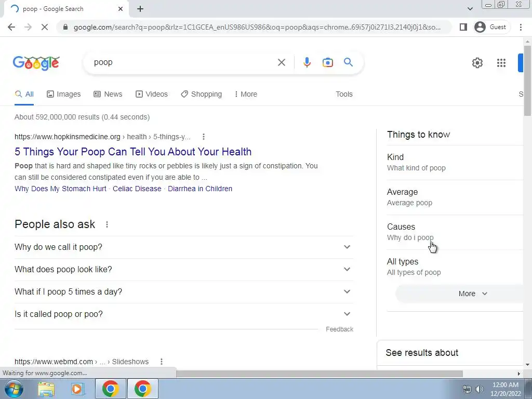
Task: Click the hopkinsmedicine.org result URL
Action: click(x=102, y=137)
